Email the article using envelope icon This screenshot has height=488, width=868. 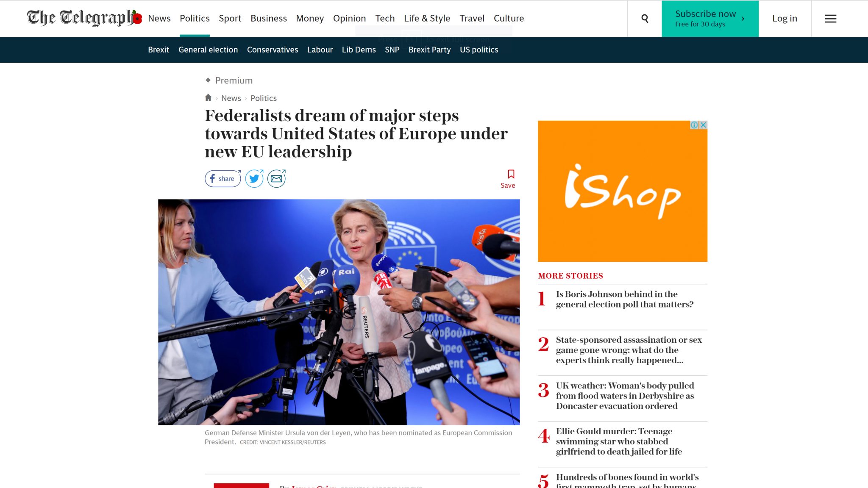[276, 179]
